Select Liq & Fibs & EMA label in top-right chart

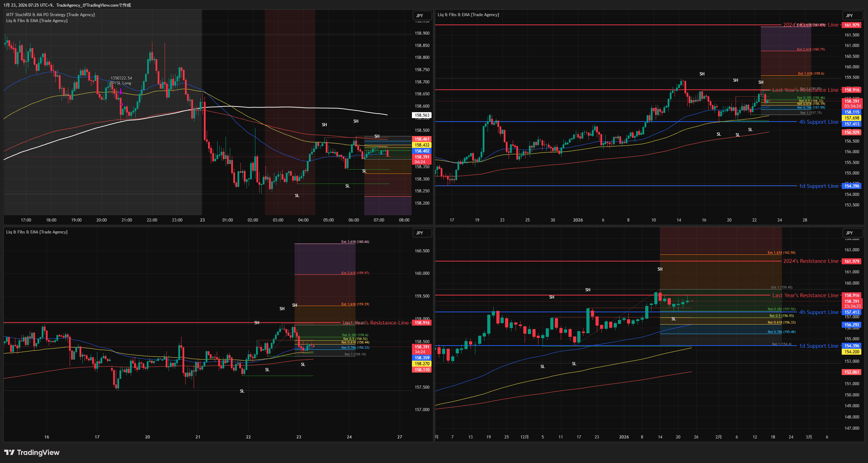point(468,15)
